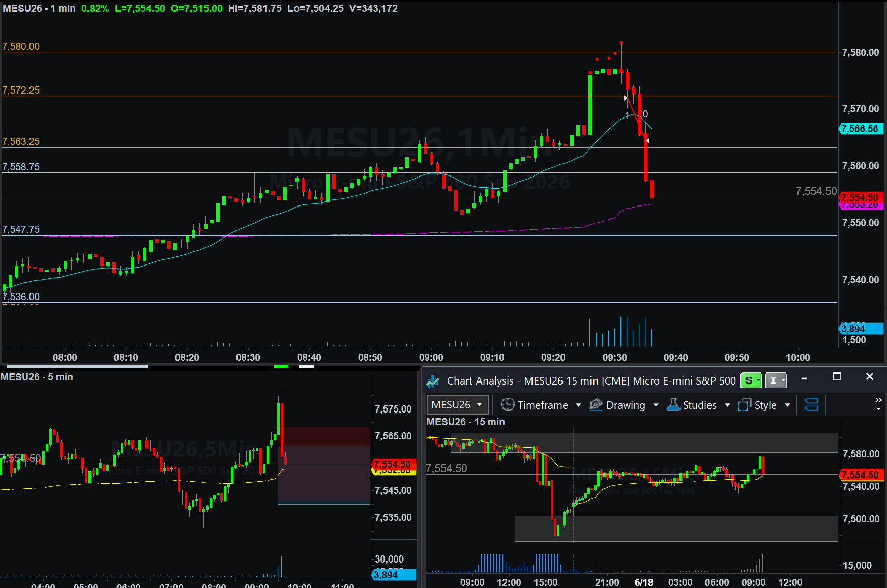This screenshot has height=588, width=887.
Task: Open the Drawing menu
Action: coord(626,405)
